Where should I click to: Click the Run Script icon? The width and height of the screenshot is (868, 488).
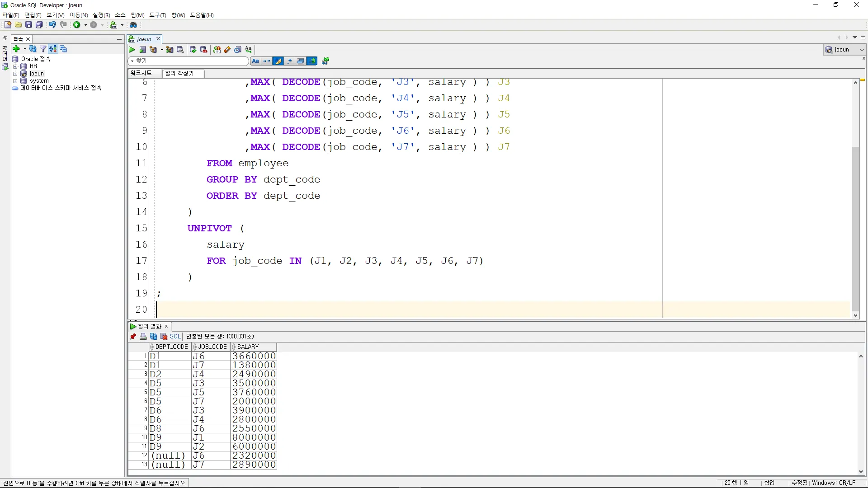142,50
